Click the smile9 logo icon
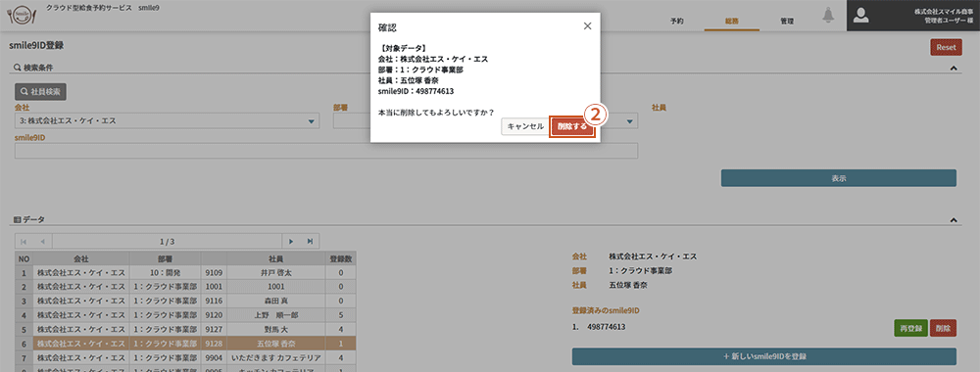The image size is (980, 372). [22, 15]
